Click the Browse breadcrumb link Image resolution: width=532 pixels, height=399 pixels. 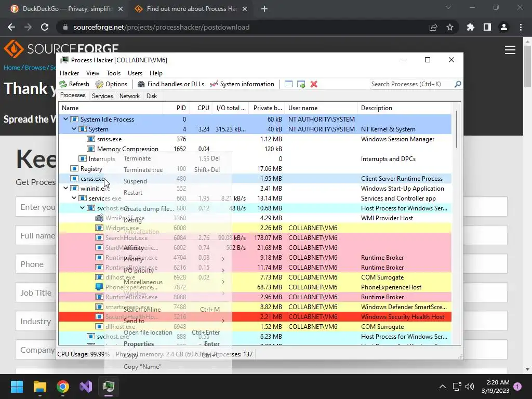(35, 68)
